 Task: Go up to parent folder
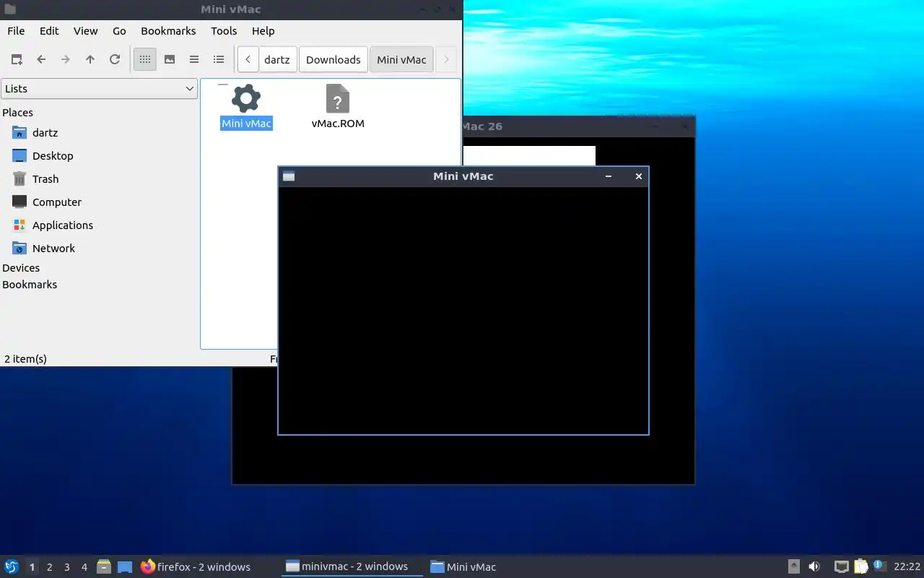coord(90,59)
